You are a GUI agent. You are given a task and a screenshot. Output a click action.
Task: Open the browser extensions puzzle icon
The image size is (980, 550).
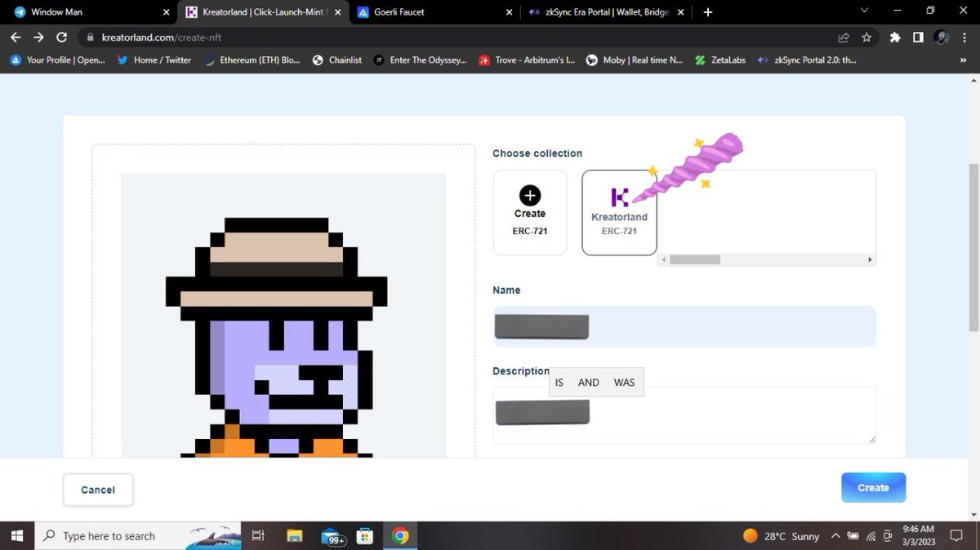coord(895,38)
